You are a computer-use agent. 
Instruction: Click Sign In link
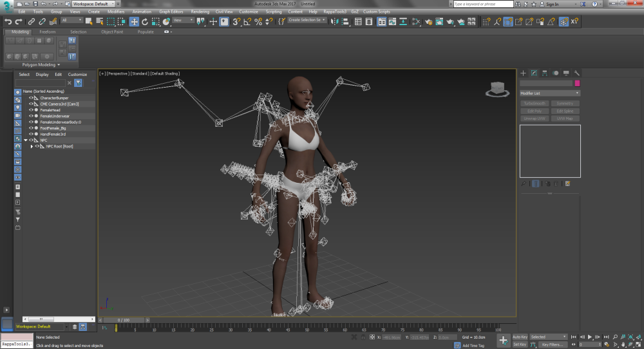click(x=552, y=4)
